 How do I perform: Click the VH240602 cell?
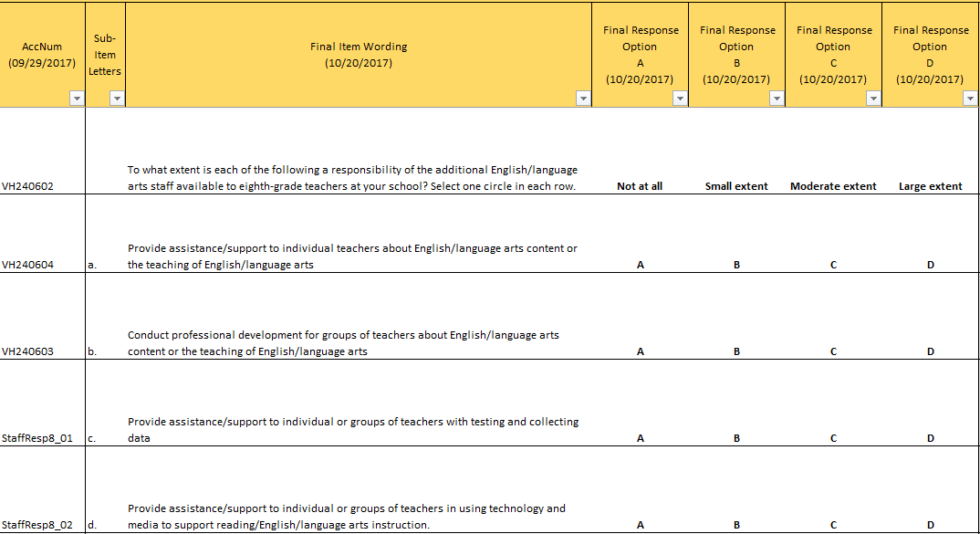[x=43, y=151]
